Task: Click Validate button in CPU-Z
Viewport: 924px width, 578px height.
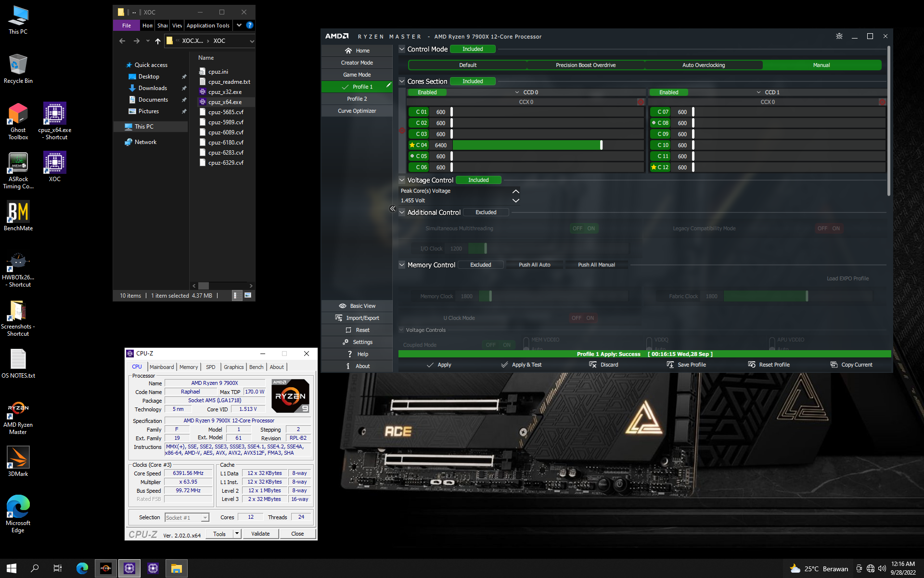Action: pyautogui.click(x=260, y=534)
